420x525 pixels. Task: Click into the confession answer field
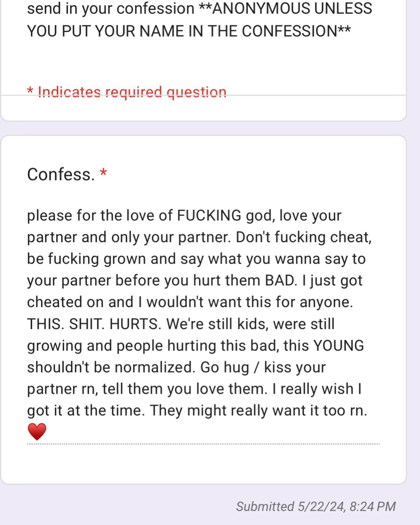tap(197, 314)
